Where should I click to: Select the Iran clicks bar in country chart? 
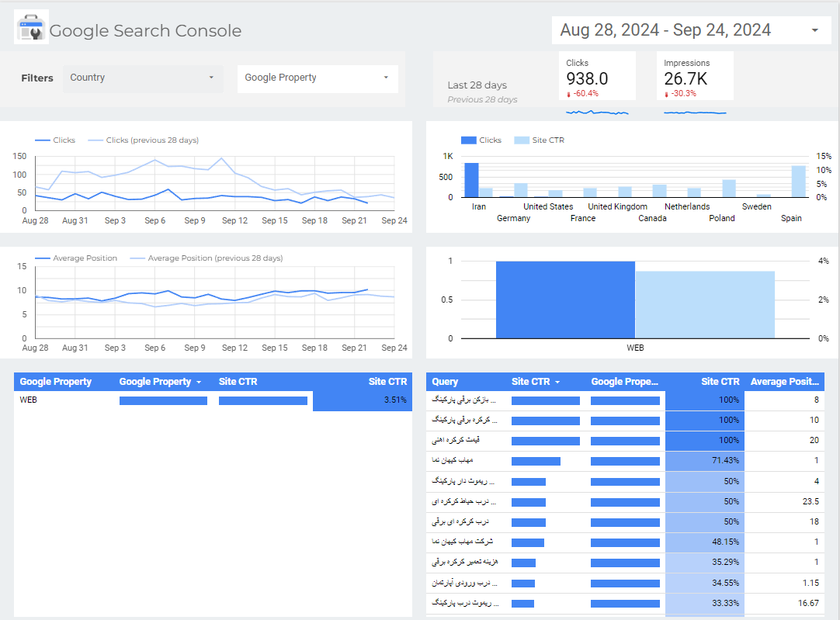(471, 181)
